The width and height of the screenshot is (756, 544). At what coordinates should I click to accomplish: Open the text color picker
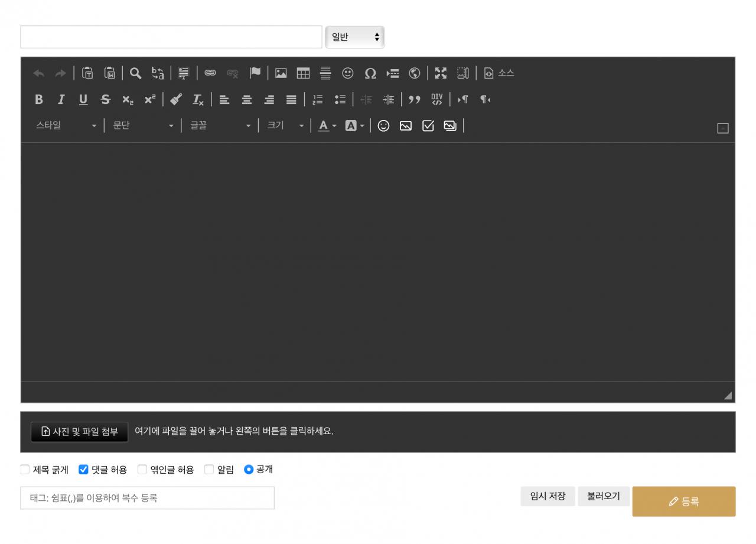(x=327, y=125)
